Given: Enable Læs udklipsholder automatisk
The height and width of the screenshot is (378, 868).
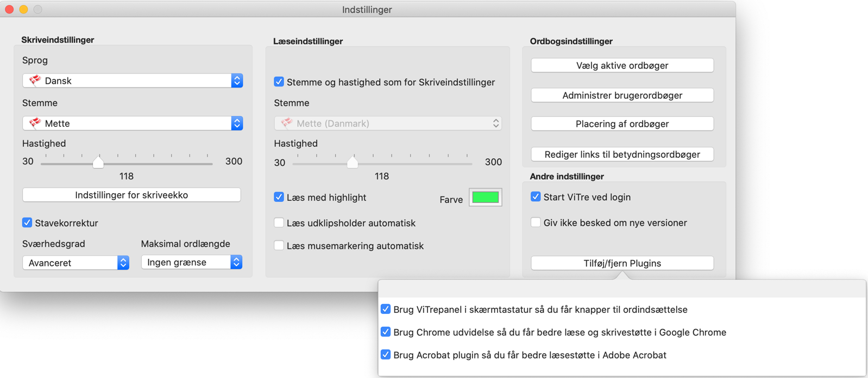Looking at the screenshot, I should [279, 222].
